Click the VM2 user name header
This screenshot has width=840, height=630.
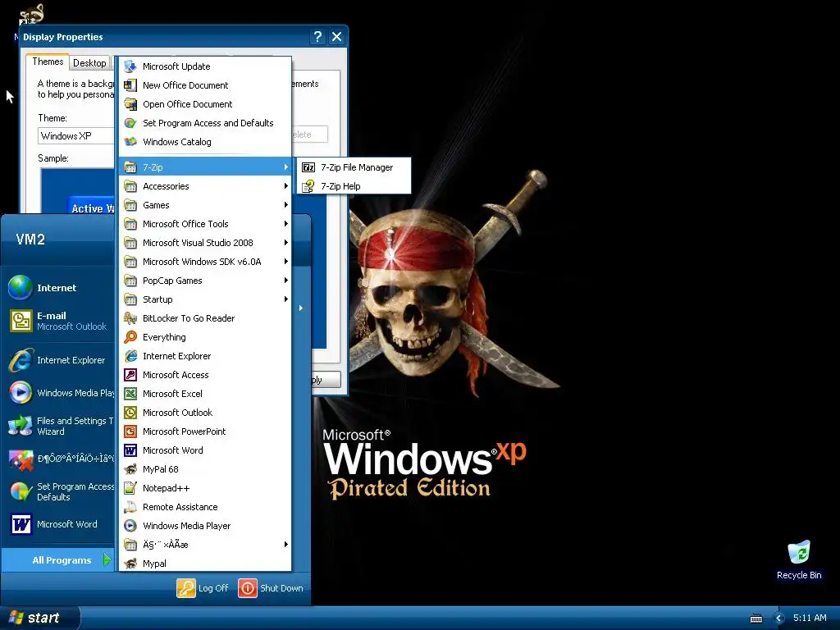point(30,239)
